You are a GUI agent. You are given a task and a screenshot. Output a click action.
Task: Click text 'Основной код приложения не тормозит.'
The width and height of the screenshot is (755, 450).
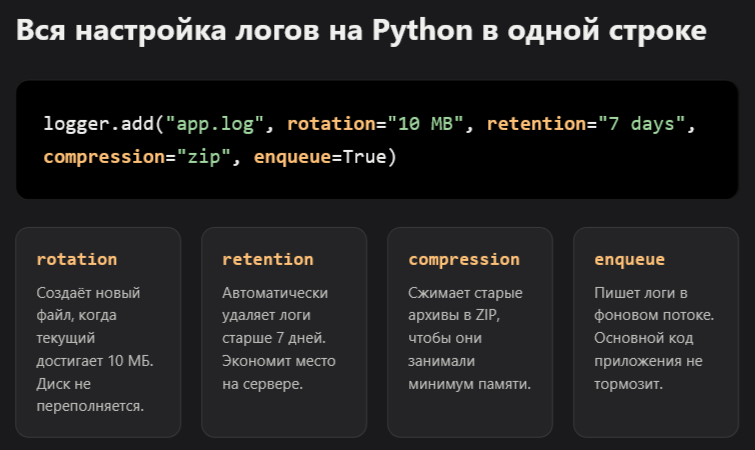648,361
